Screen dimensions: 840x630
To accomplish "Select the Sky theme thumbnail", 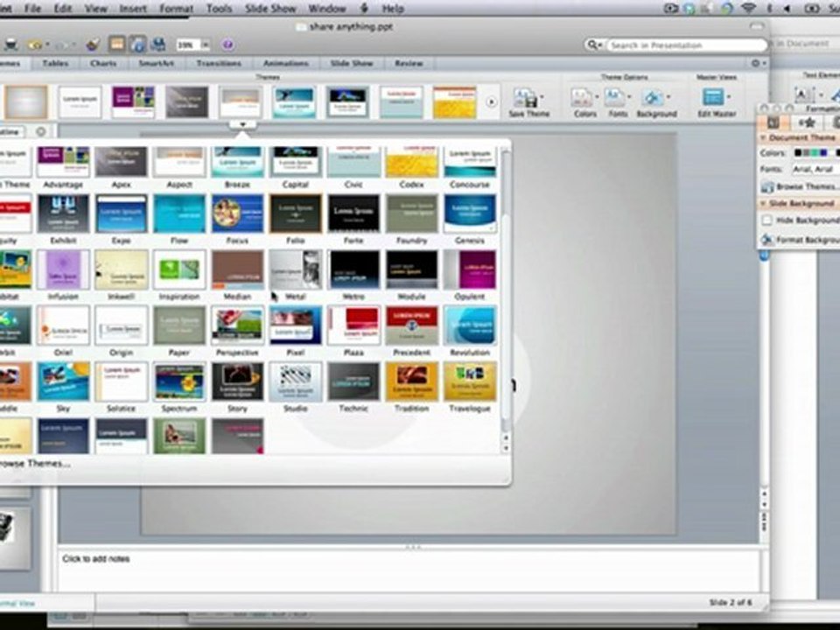I will [x=63, y=382].
